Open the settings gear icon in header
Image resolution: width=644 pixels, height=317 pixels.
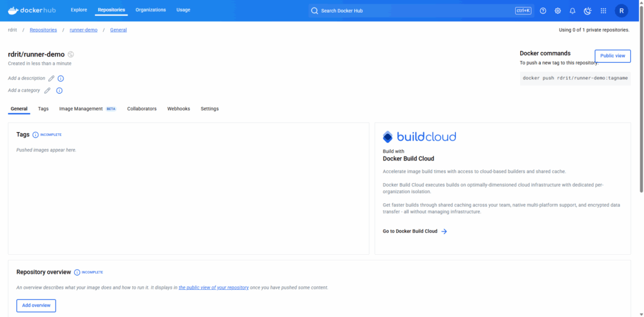click(x=558, y=11)
